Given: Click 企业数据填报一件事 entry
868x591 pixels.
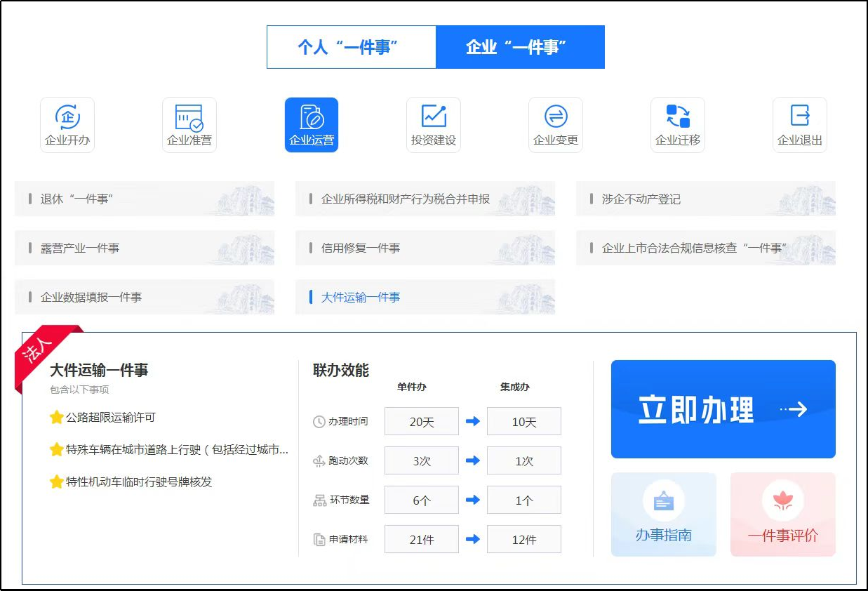Looking at the screenshot, I should tap(145, 298).
